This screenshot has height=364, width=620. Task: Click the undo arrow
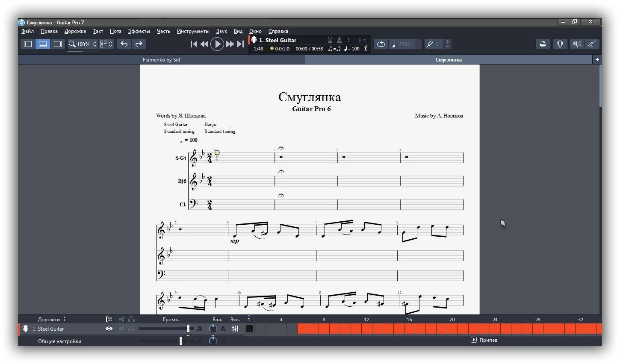pyautogui.click(x=124, y=44)
